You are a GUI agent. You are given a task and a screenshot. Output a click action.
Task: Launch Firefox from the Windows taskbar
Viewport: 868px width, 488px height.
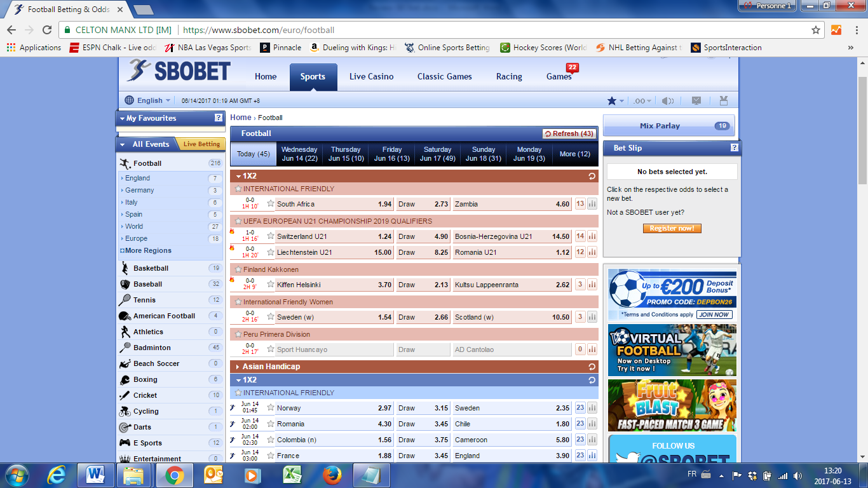(331, 475)
